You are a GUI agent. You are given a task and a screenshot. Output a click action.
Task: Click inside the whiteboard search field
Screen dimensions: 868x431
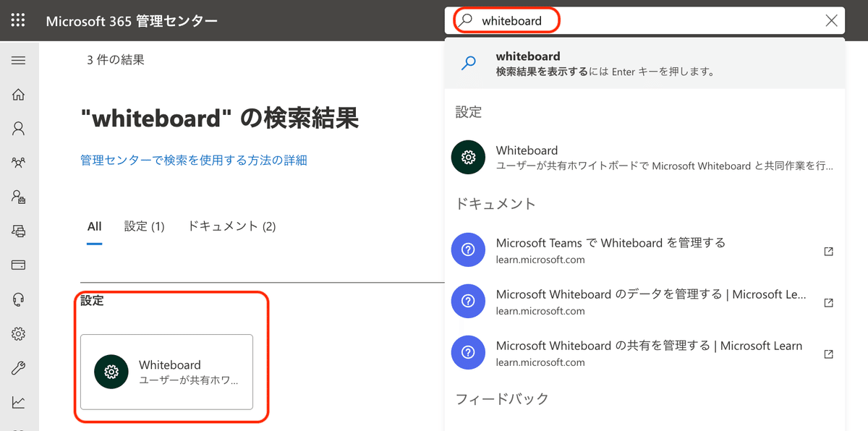pyautogui.click(x=644, y=21)
